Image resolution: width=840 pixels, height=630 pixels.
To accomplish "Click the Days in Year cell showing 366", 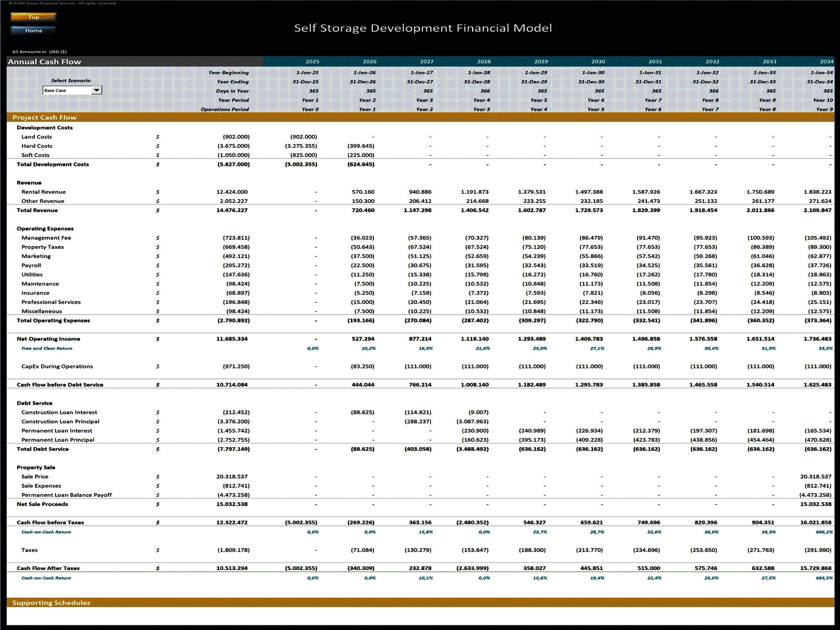I will point(485,91).
